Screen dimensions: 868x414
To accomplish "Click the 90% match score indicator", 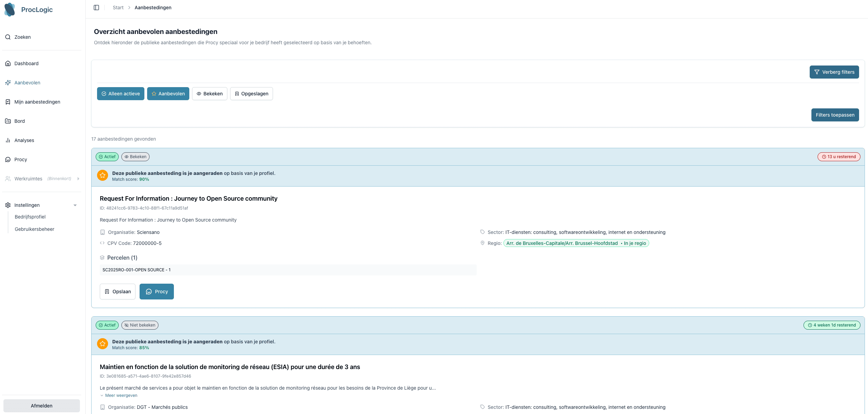I will (x=144, y=179).
